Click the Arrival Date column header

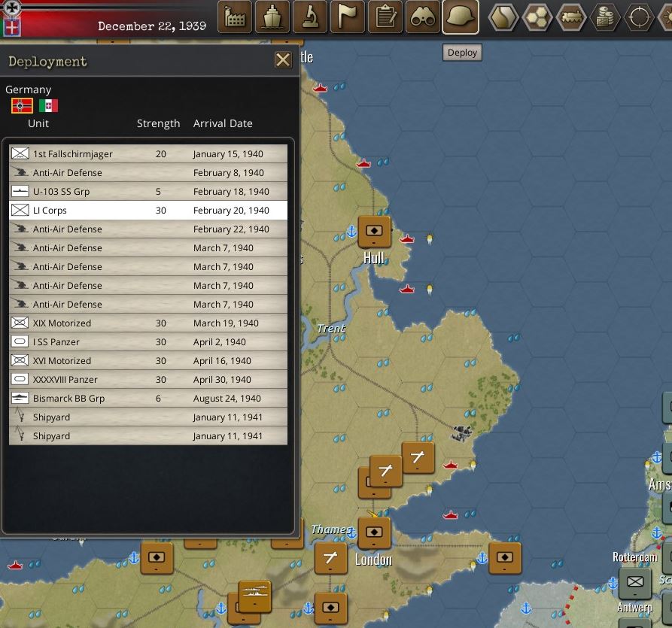pos(223,123)
